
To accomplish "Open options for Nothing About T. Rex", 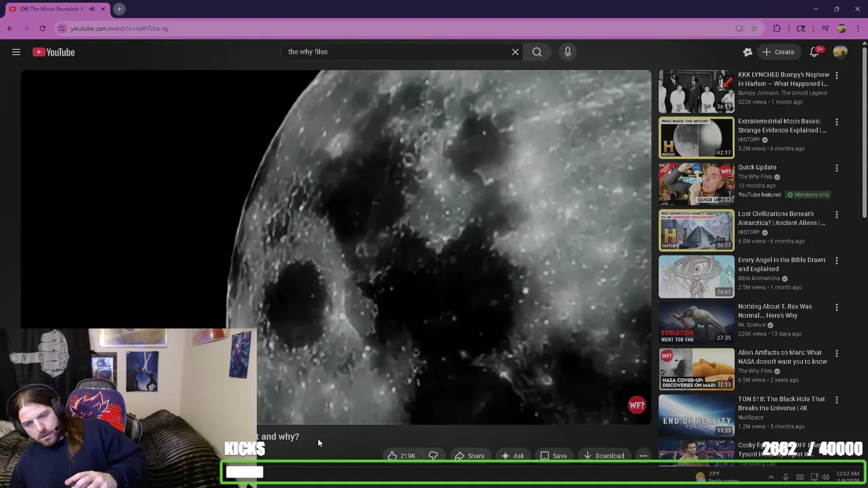I will [x=836, y=307].
